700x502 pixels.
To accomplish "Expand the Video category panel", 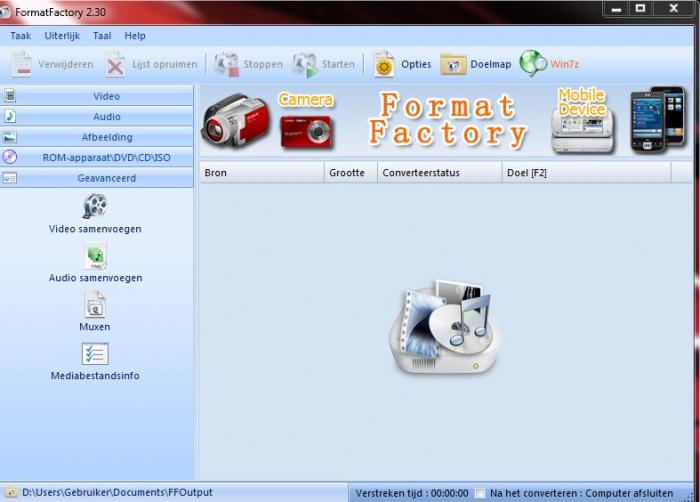I will (x=97, y=96).
